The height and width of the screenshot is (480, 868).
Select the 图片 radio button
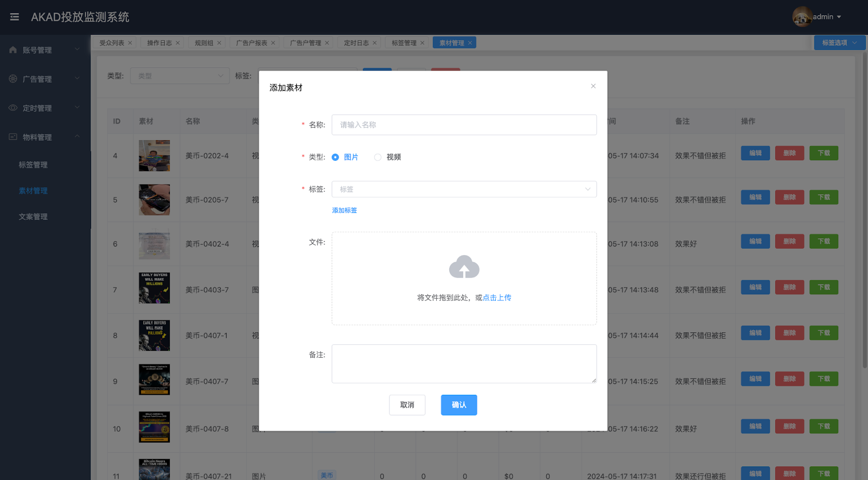pos(335,157)
